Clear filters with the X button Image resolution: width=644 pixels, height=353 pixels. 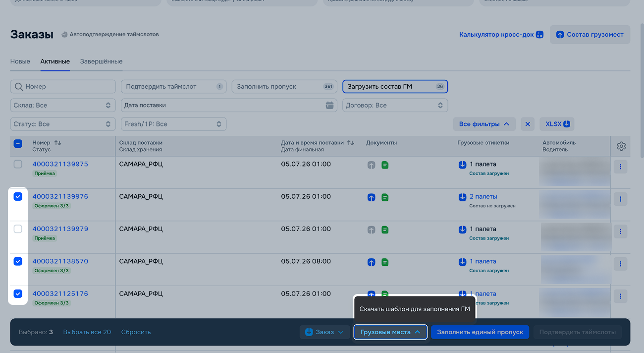528,124
